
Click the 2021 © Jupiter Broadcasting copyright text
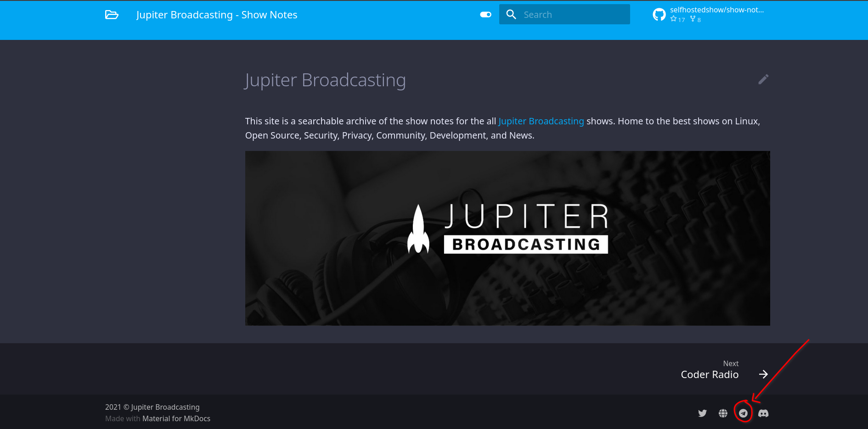(152, 407)
